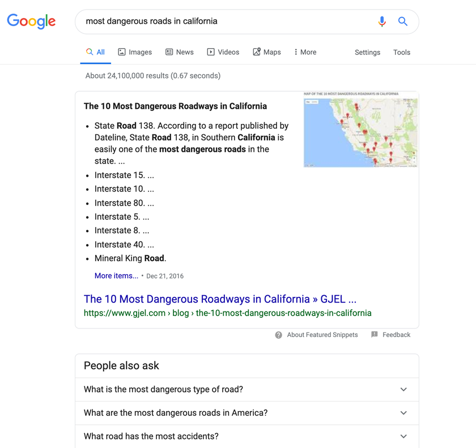This screenshot has height=448, width=476.
Task: Open Search Settings
Action: click(367, 52)
